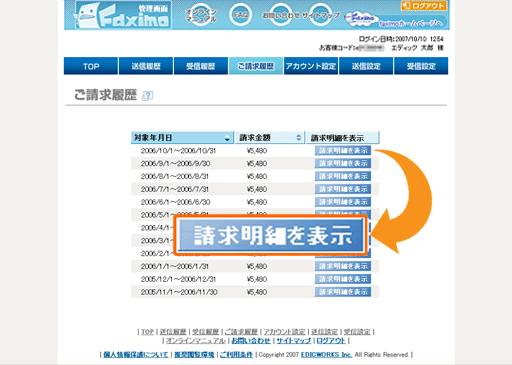512x365 pixels.
Task: Sort by 請求金額 column arrow
Action: 299,138
